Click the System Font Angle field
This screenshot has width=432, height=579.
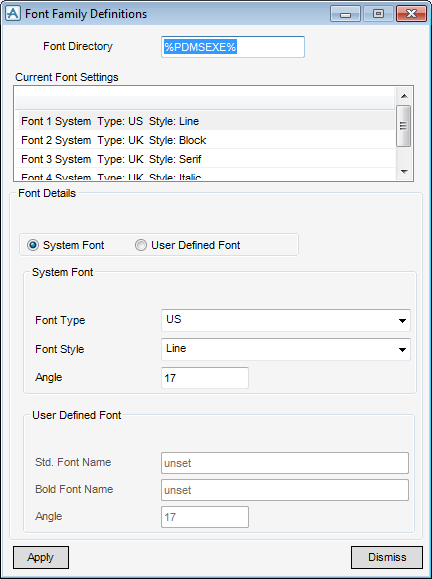coord(205,378)
